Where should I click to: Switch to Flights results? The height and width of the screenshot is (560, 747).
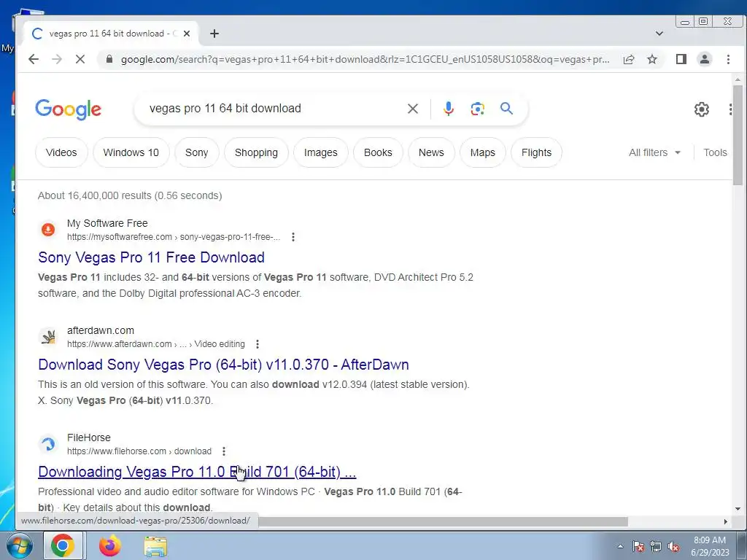[x=536, y=152]
